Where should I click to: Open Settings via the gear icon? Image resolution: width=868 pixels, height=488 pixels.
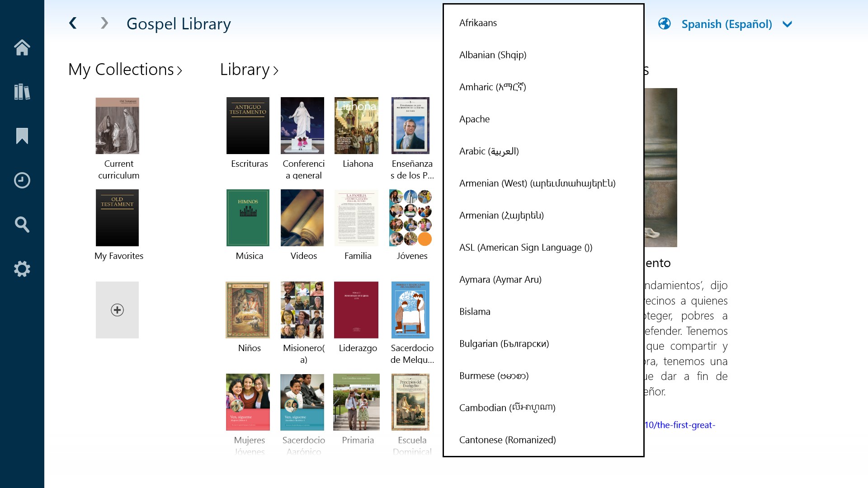click(x=22, y=269)
